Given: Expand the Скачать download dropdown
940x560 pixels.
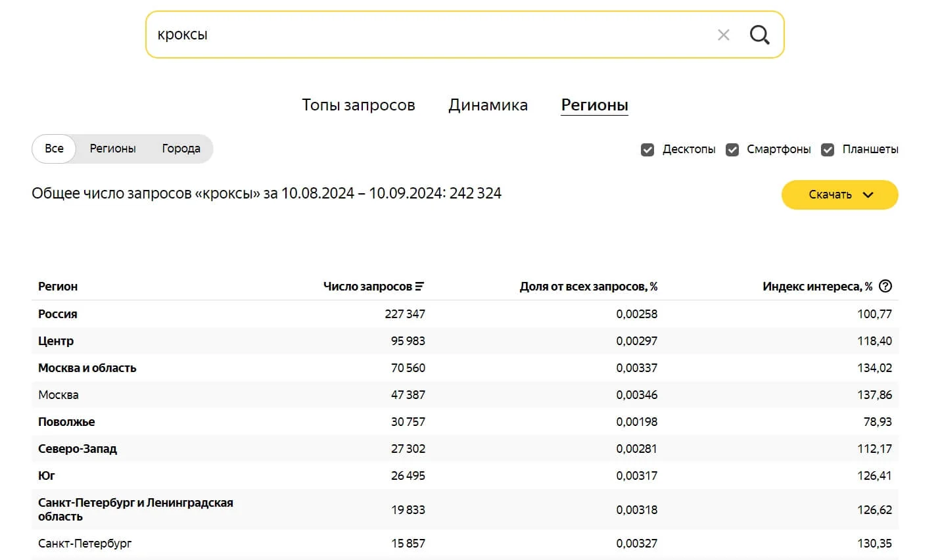Looking at the screenshot, I should pos(839,195).
